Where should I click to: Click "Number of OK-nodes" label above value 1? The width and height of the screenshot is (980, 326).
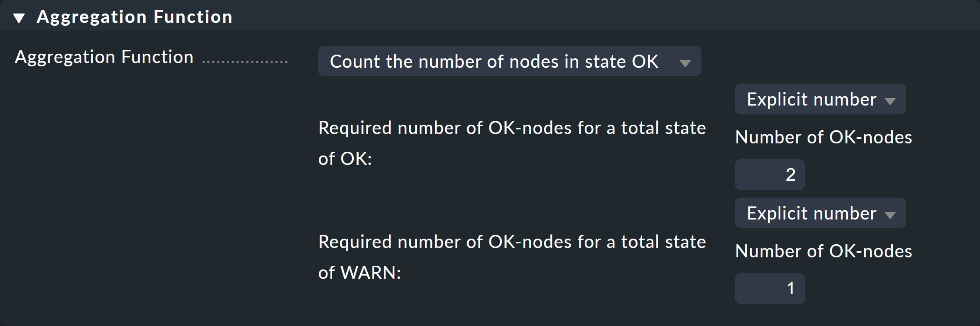pos(823,251)
